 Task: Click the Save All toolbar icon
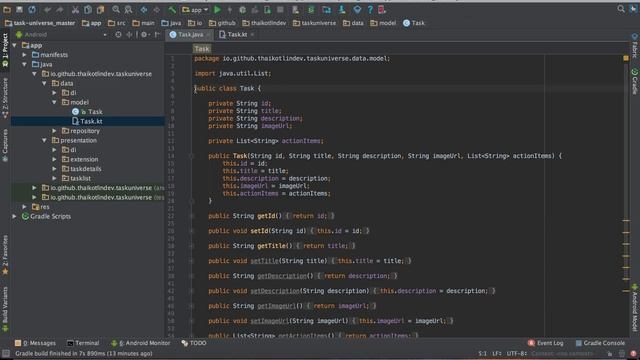19,9
